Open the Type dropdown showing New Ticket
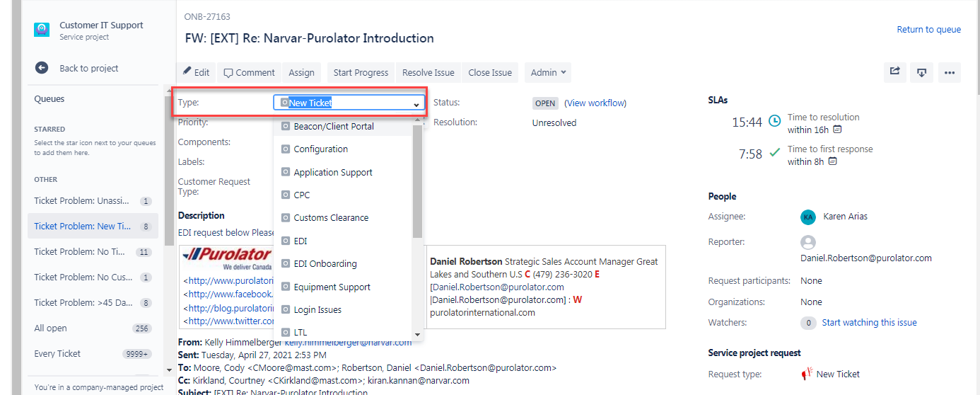The width and height of the screenshot is (980, 395). click(x=349, y=103)
